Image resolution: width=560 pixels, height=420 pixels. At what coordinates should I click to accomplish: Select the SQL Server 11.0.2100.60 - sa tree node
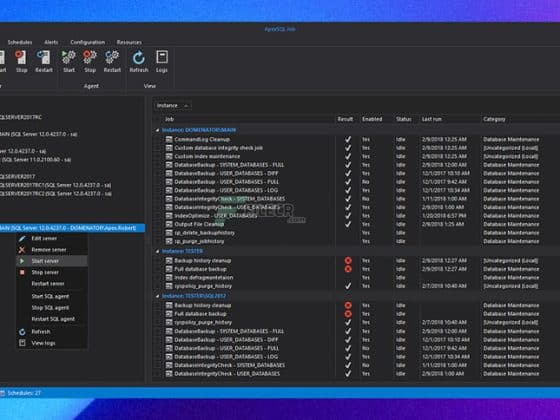[x=36, y=160]
